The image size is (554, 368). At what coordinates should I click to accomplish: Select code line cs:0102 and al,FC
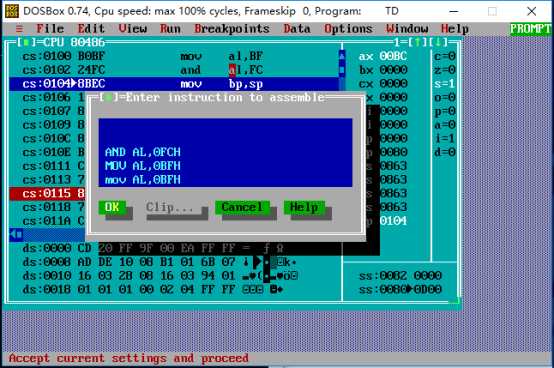174,70
